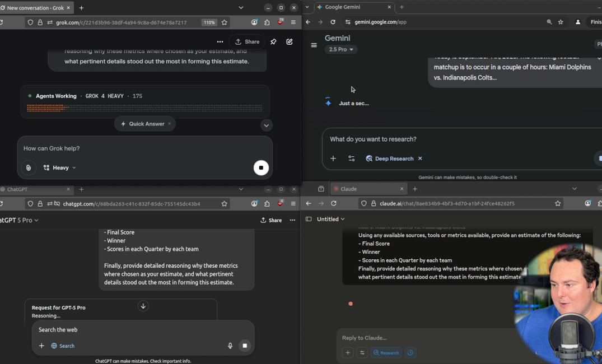Screen dimensions: 602x364
Task: Click the Quick Answer button in Grok
Action: click(143, 124)
